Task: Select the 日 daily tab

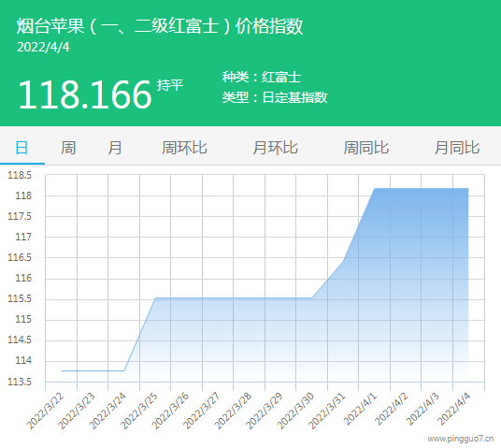Action: (x=21, y=148)
